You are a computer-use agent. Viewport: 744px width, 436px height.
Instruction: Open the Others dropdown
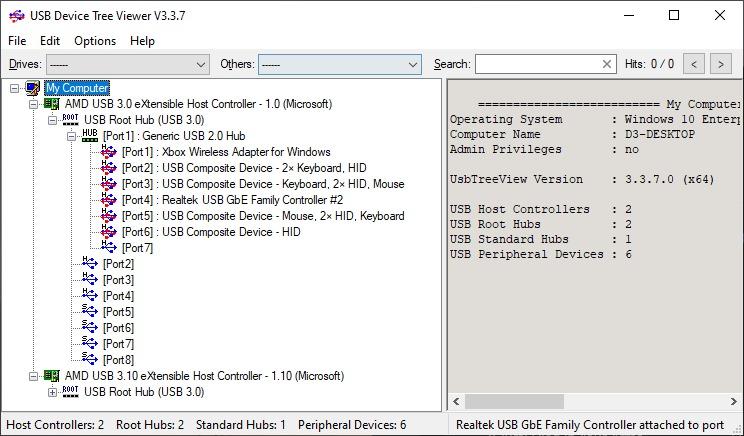tap(340, 64)
